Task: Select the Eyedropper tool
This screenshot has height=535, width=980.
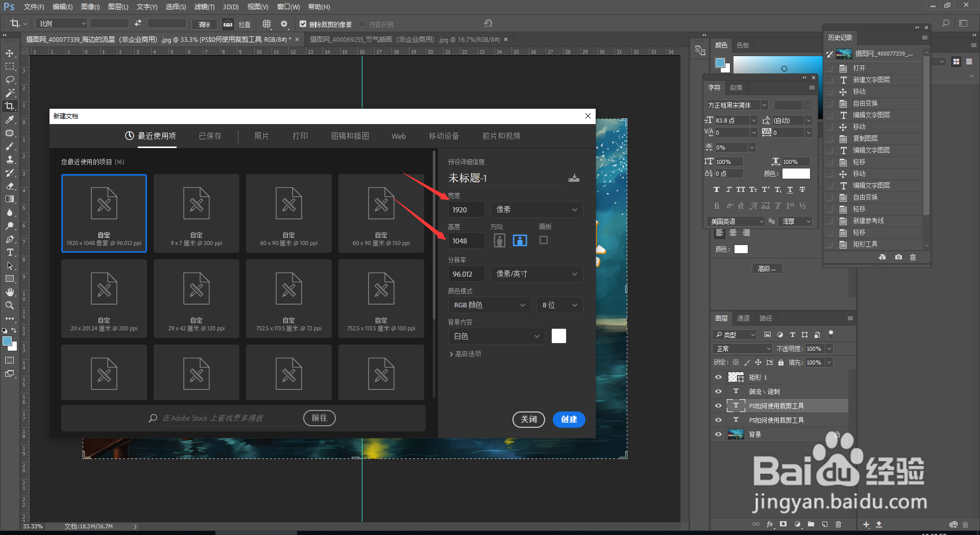Action: [10, 119]
